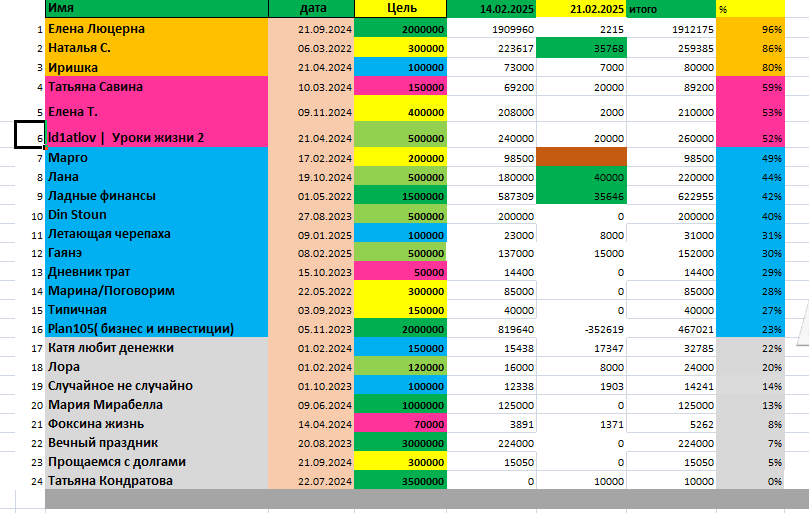Viewport: 809px width, 513px height.
Task: Select the 'Имя' header cell
Action: pyautogui.click(x=157, y=8)
